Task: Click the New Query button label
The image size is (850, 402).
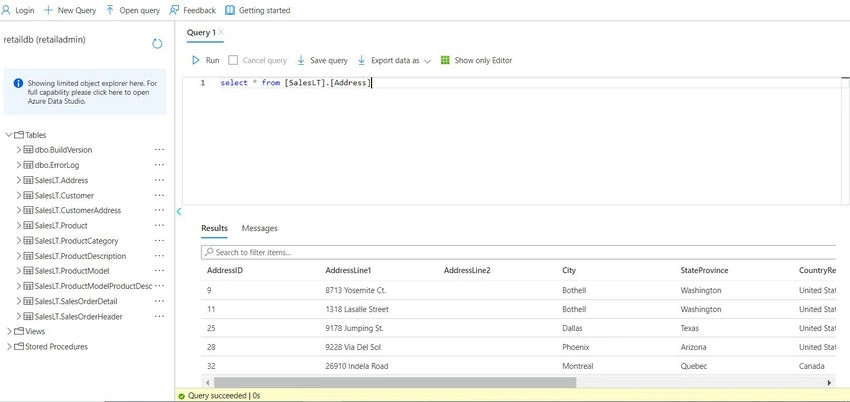Action: pyautogui.click(x=76, y=10)
